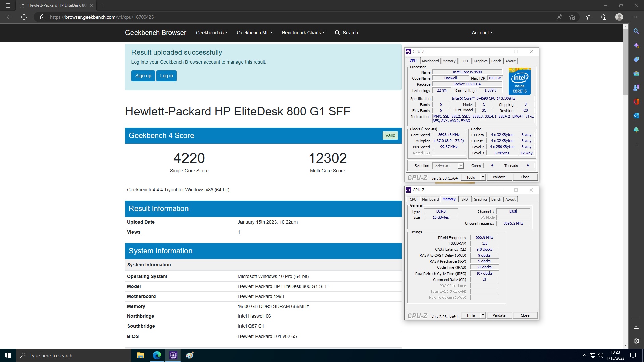Close the HP EliteDesk browser tab
This screenshot has width=644, height=362.
(91, 5)
